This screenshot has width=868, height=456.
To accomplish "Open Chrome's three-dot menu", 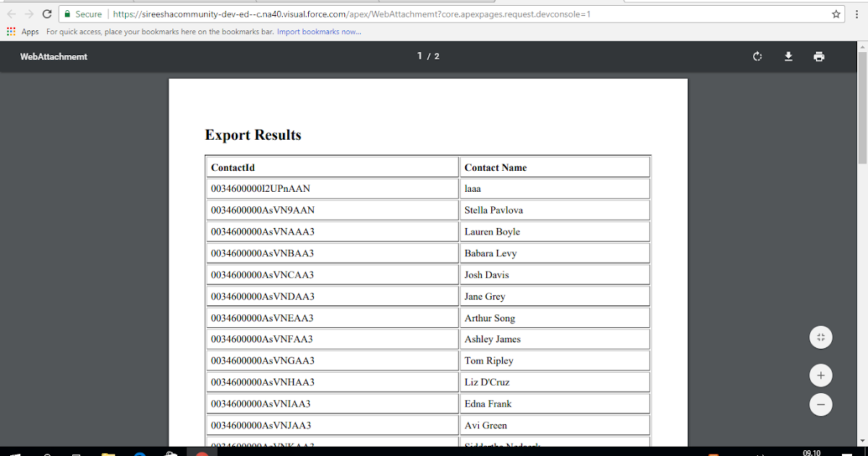I will coord(856,13).
